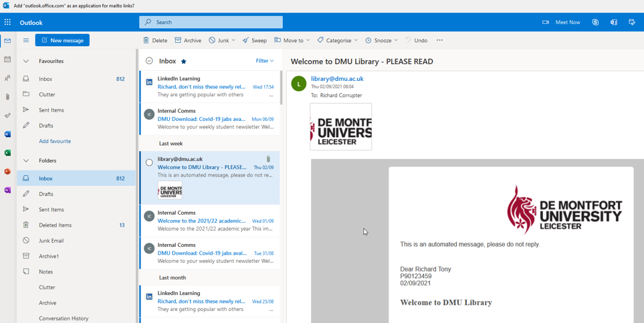Open Sent Items under Favourites
Viewport: 644px width, 323px height.
76,110
